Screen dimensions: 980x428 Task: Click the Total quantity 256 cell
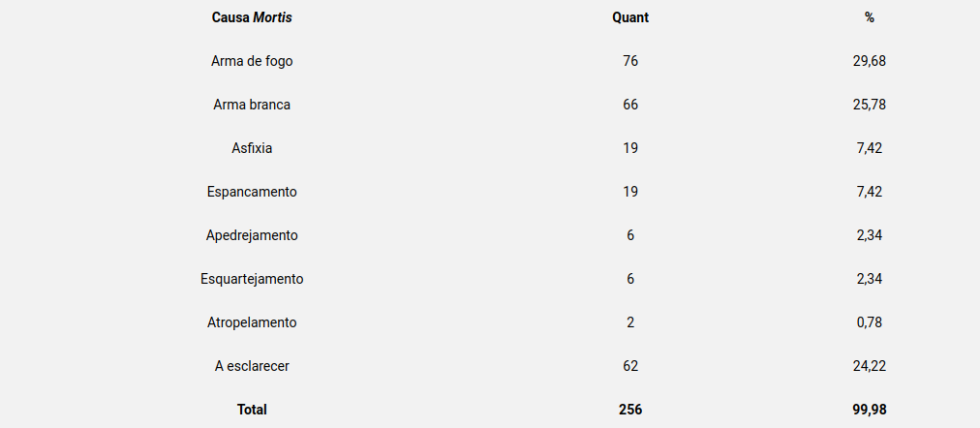click(630, 410)
